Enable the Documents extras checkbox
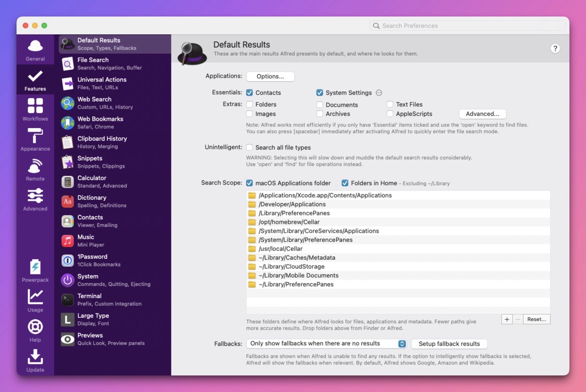Image resolution: width=586 pixels, height=392 pixels. coord(320,105)
